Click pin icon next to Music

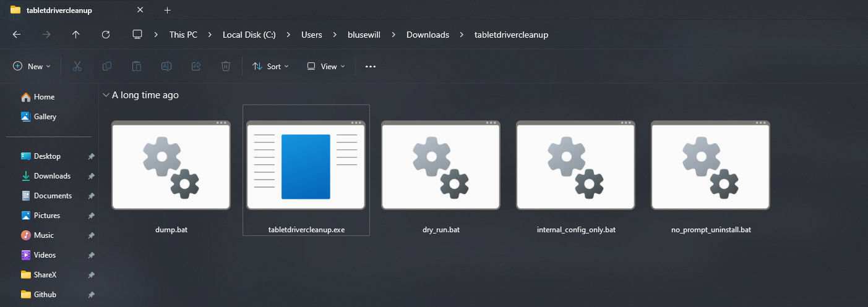(x=91, y=235)
